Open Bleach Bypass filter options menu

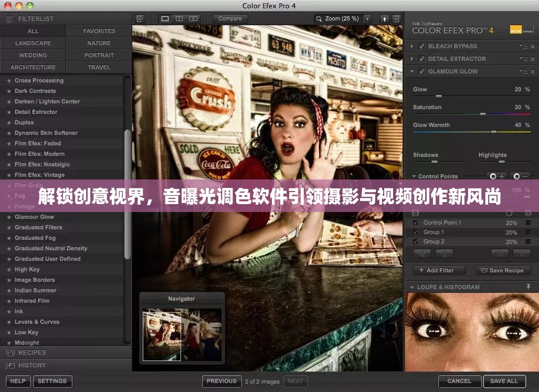524,46
